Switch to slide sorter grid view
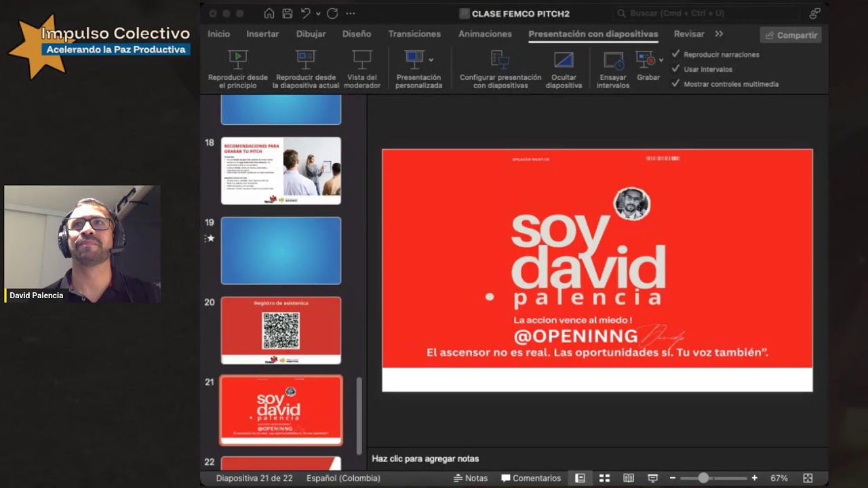Image resolution: width=868 pixels, height=488 pixels. [604, 478]
